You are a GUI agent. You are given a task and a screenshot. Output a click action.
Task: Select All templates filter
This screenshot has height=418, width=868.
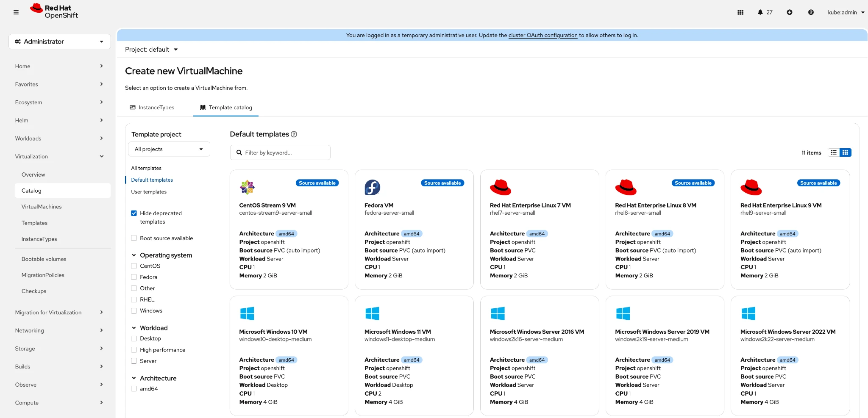(146, 168)
